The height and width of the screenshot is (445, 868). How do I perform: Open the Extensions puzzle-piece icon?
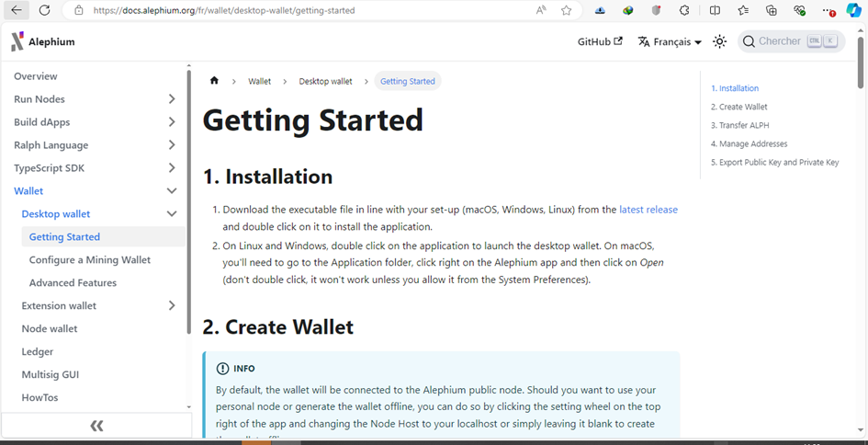click(x=685, y=10)
